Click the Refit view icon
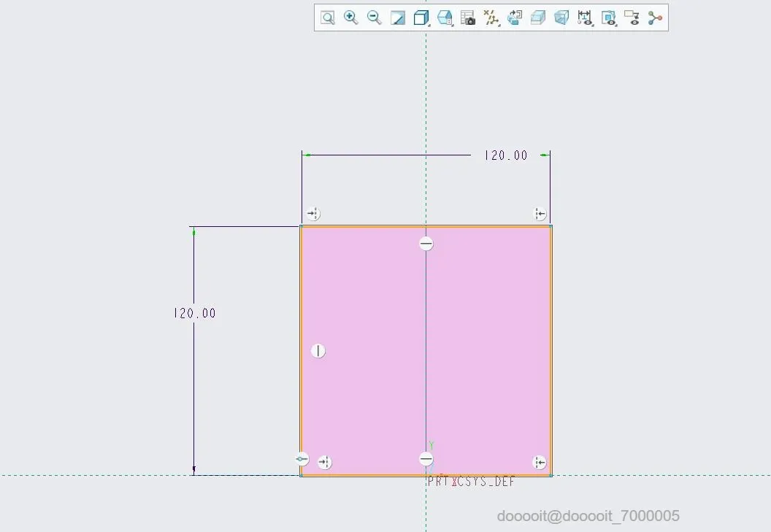771x532 pixels. [328, 18]
